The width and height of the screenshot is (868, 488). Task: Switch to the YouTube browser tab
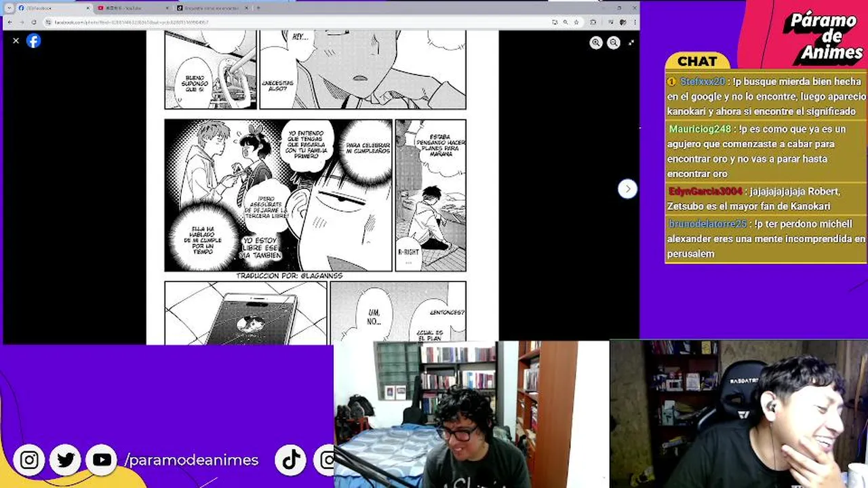tap(134, 8)
